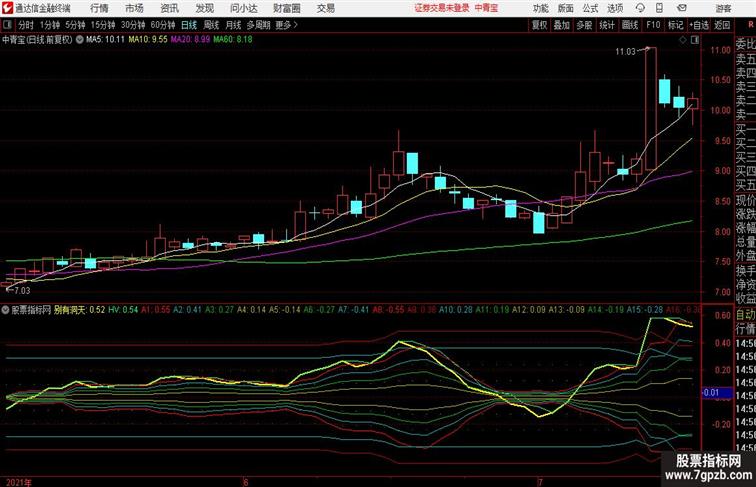This screenshot has width=756, height=487.
Task: Open the envelope messages icon
Action: (682, 8)
